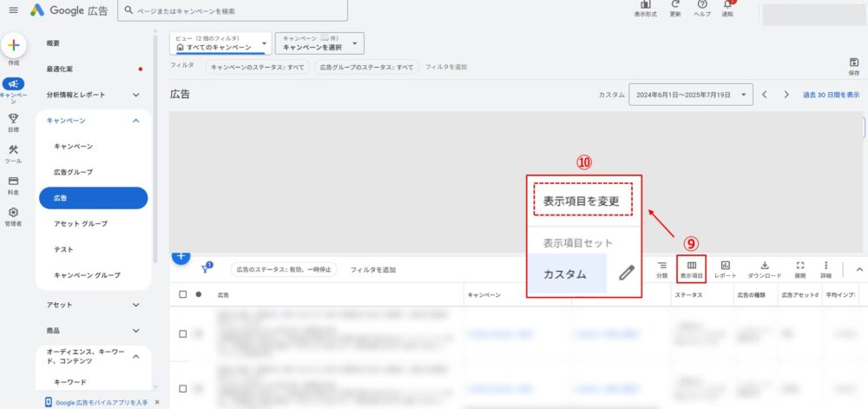868x409 pixels.
Task: Click 過去 30 日間を表示 link
Action: tap(831, 95)
